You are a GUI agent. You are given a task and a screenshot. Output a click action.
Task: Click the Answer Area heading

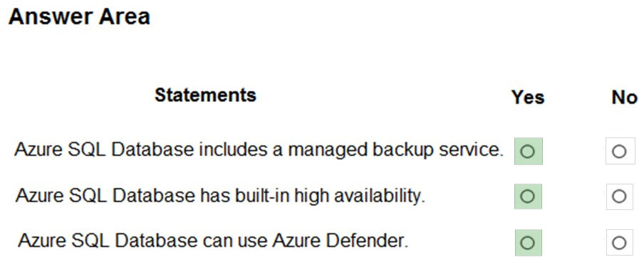pos(79,16)
